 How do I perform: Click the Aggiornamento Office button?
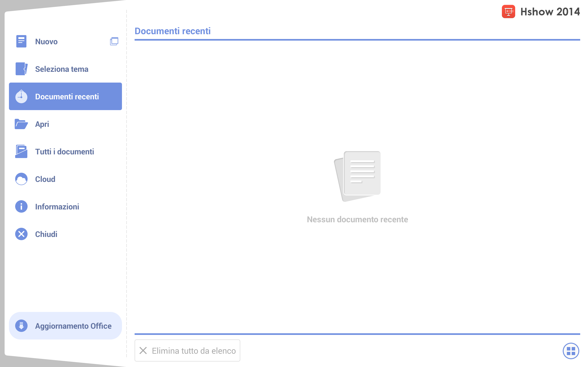pyautogui.click(x=65, y=326)
